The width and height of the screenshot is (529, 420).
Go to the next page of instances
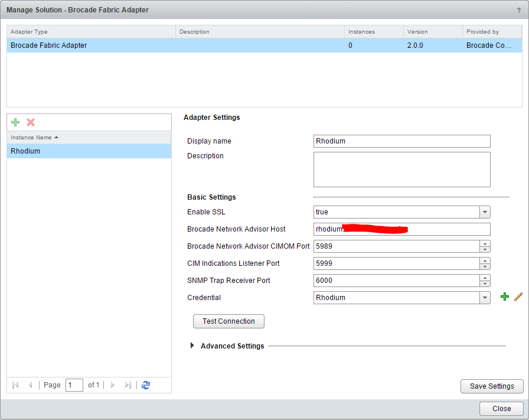tap(113, 385)
